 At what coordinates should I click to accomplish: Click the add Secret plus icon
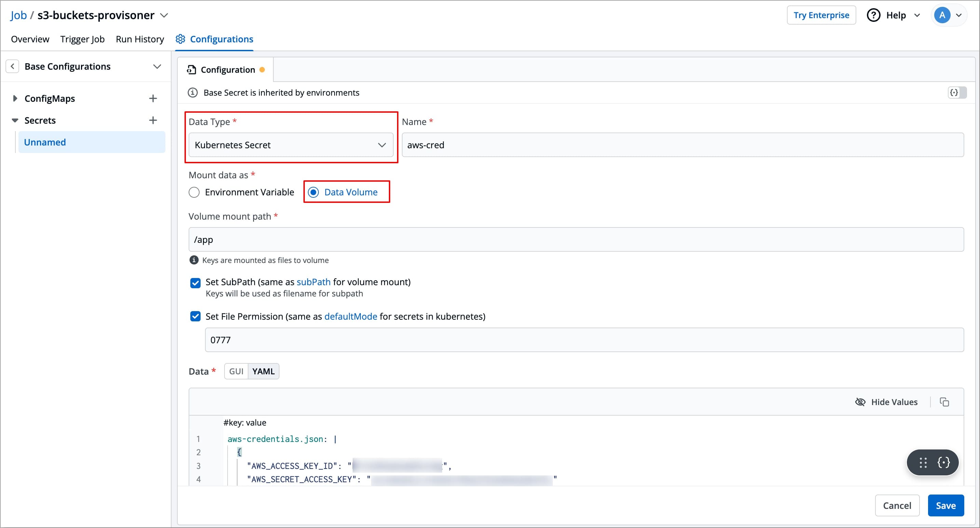coord(152,121)
